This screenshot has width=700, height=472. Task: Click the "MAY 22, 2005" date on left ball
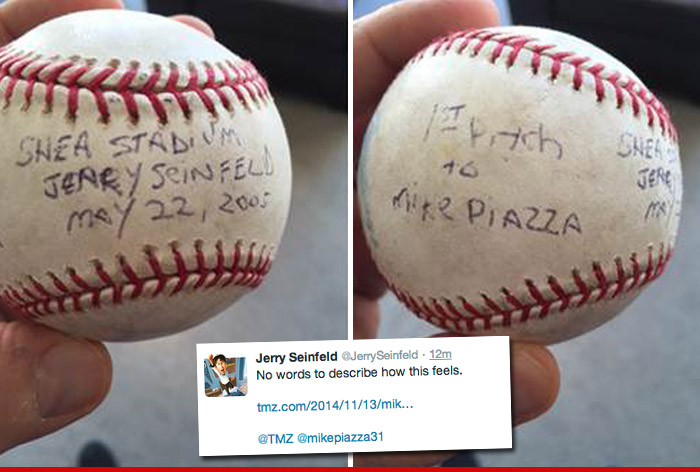[169, 211]
